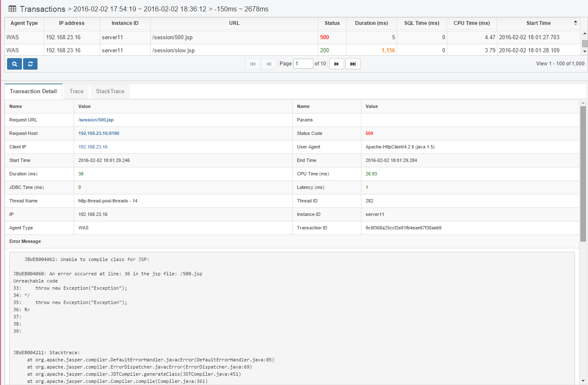Sort by URL column header
The image size is (588, 385).
[x=234, y=23]
